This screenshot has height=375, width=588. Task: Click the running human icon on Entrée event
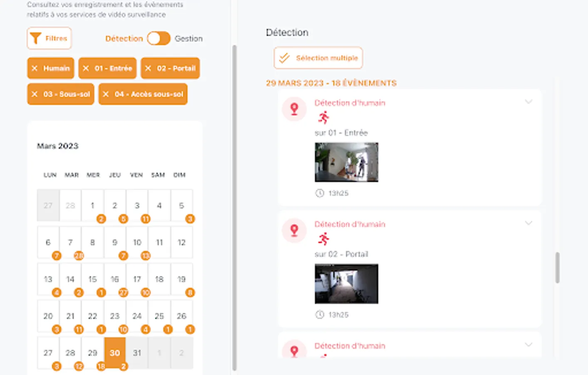click(x=323, y=118)
